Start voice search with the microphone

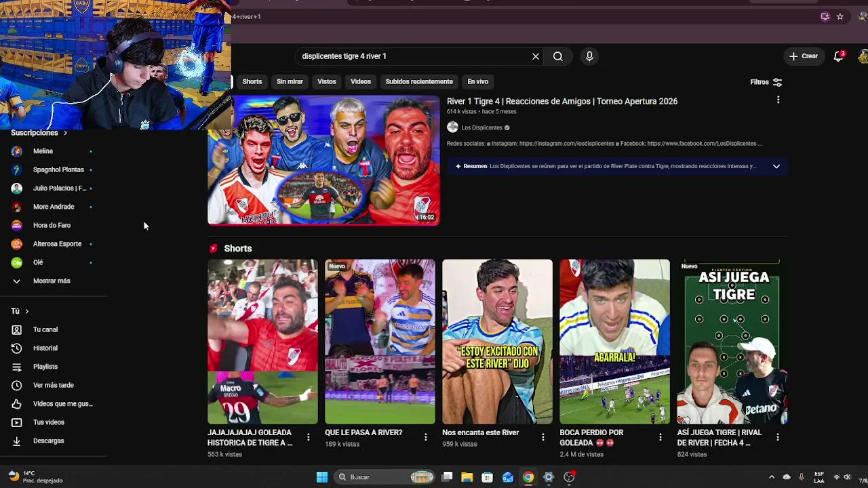tap(589, 56)
